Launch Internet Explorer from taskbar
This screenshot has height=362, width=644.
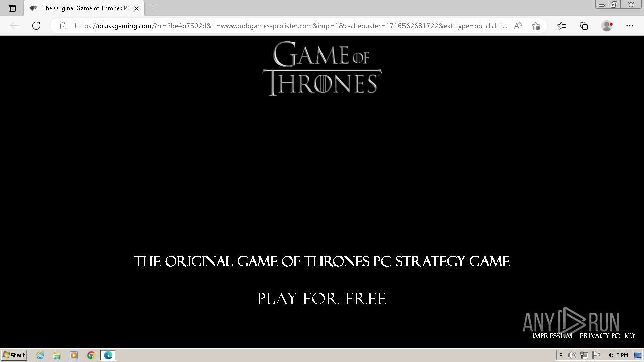pyautogui.click(x=40, y=355)
